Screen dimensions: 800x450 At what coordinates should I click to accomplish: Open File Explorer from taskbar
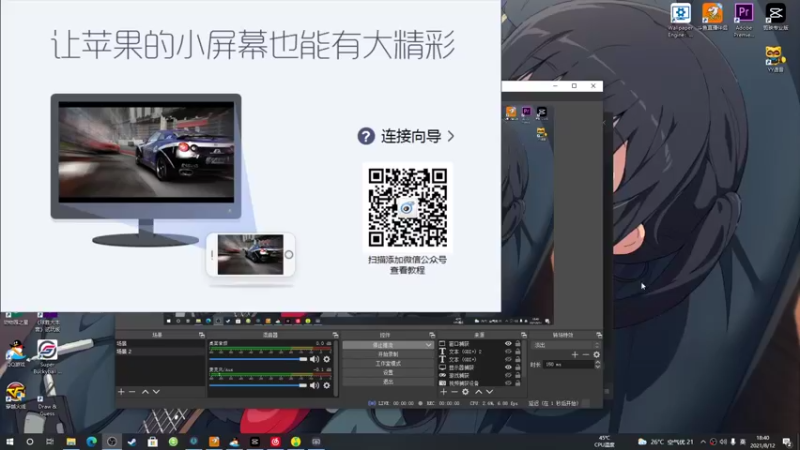[x=71, y=441]
